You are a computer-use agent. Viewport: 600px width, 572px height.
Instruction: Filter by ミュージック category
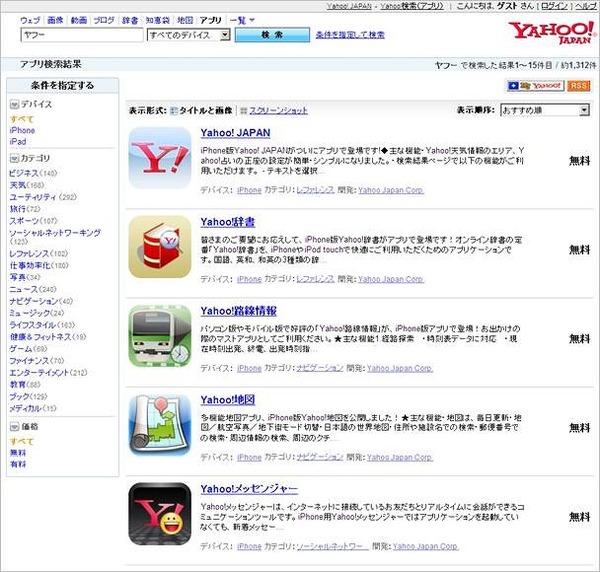coord(30,313)
